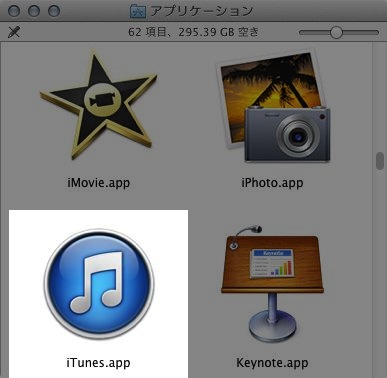This screenshot has height=378, width=387.
Task: Click the scrollbar track below the thumb
Action: tap(380, 273)
